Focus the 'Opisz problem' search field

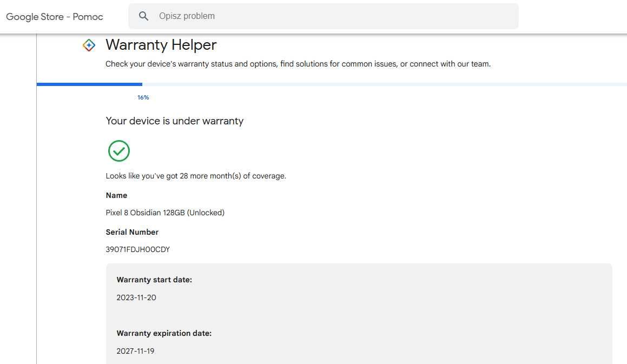pyautogui.click(x=324, y=16)
